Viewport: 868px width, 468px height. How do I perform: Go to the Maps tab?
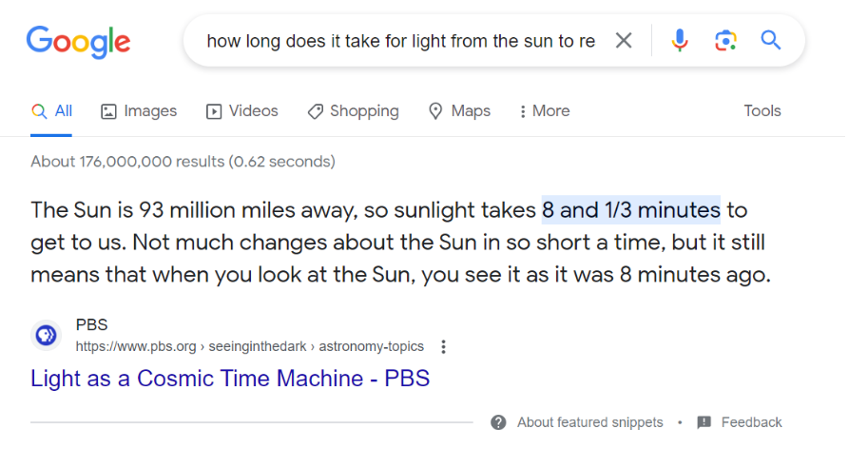(x=459, y=111)
